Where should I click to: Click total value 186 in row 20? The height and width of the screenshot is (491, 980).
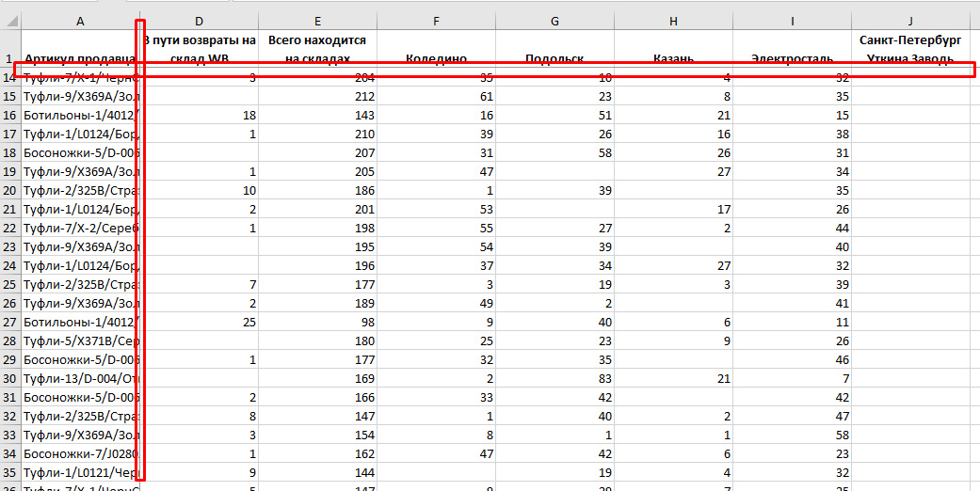(317, 190)
